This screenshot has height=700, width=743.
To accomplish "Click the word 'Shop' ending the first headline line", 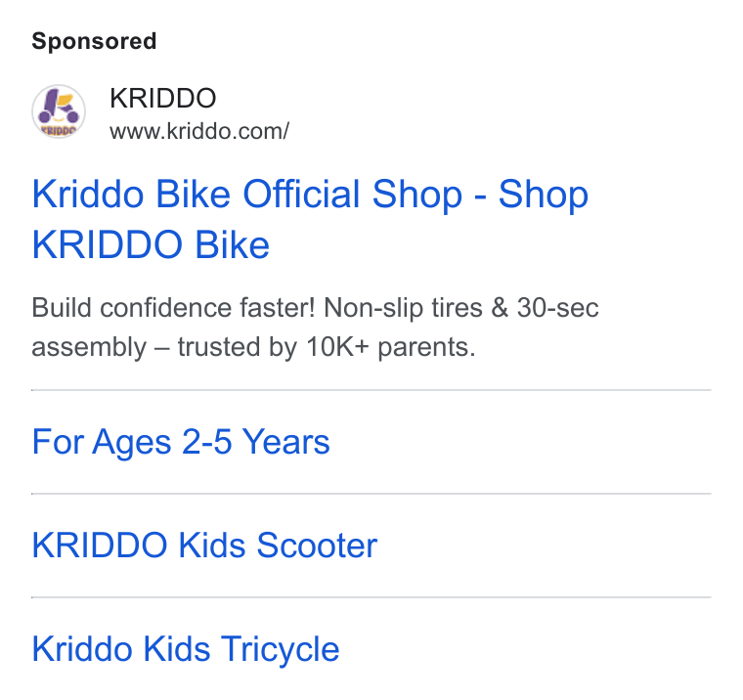I will pyautogui.click(x=543, y=195).
